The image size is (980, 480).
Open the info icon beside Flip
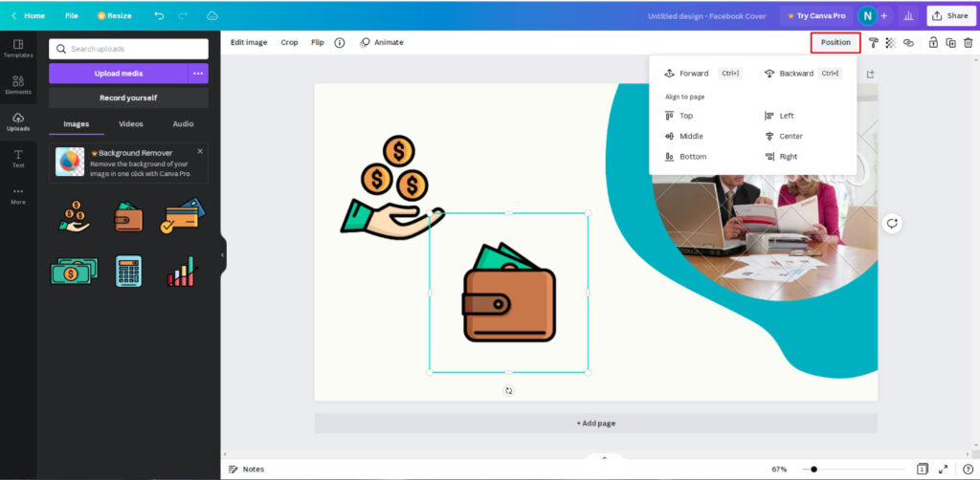click(340, 43)
